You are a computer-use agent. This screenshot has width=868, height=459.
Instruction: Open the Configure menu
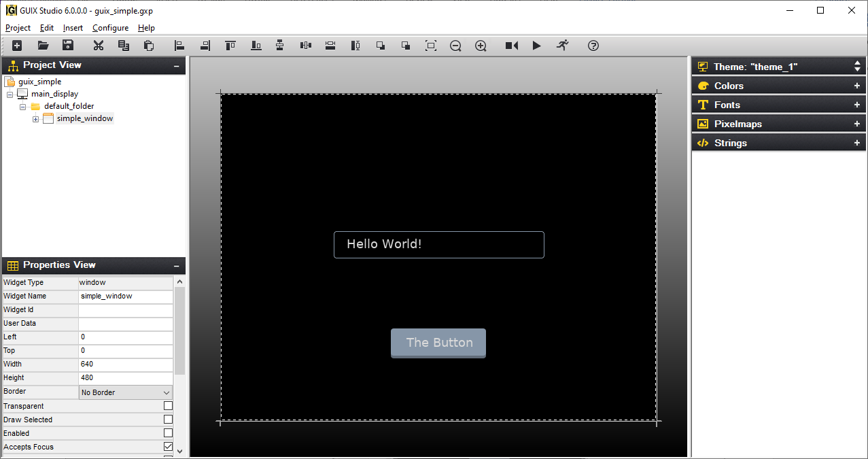110,28
